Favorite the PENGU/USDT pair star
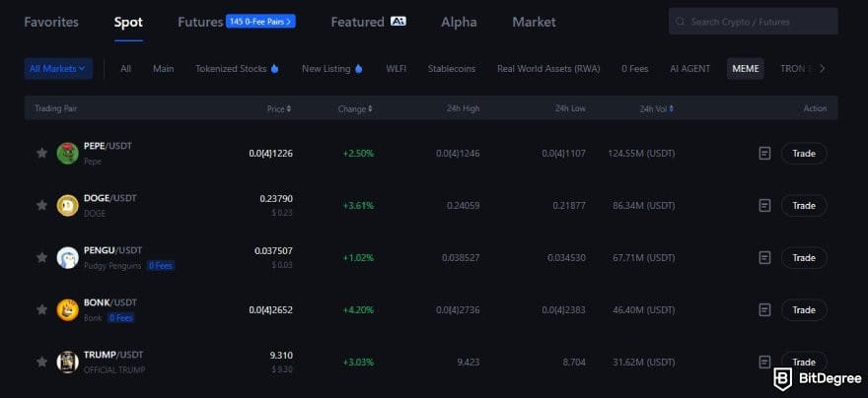This screenshot has width=868, height=398. point(41,257)
